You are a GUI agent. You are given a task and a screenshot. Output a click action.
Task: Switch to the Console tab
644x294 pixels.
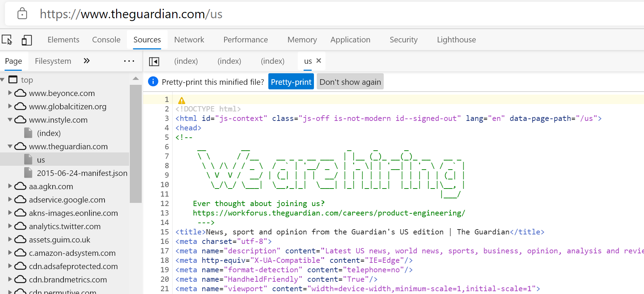[x=106, y=40]
